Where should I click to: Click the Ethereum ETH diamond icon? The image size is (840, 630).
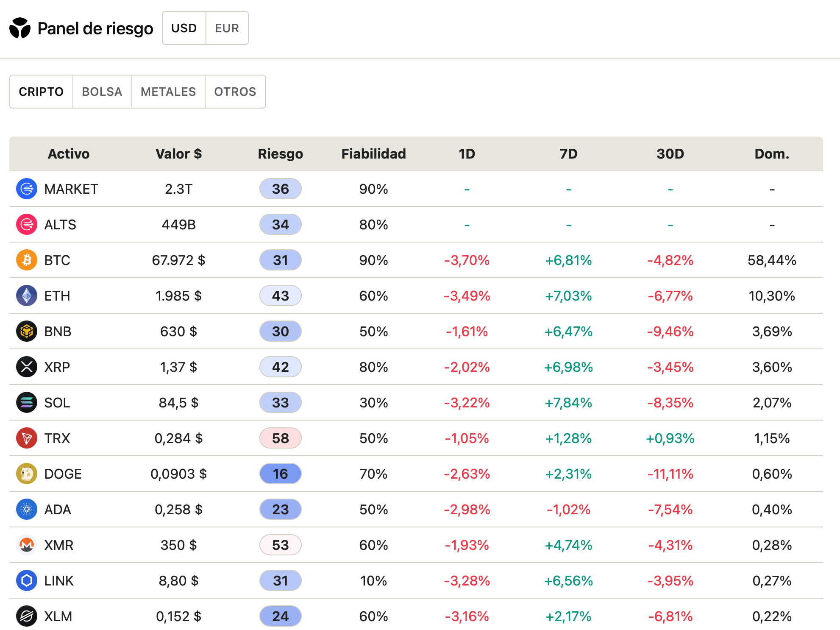click(27, 295)
